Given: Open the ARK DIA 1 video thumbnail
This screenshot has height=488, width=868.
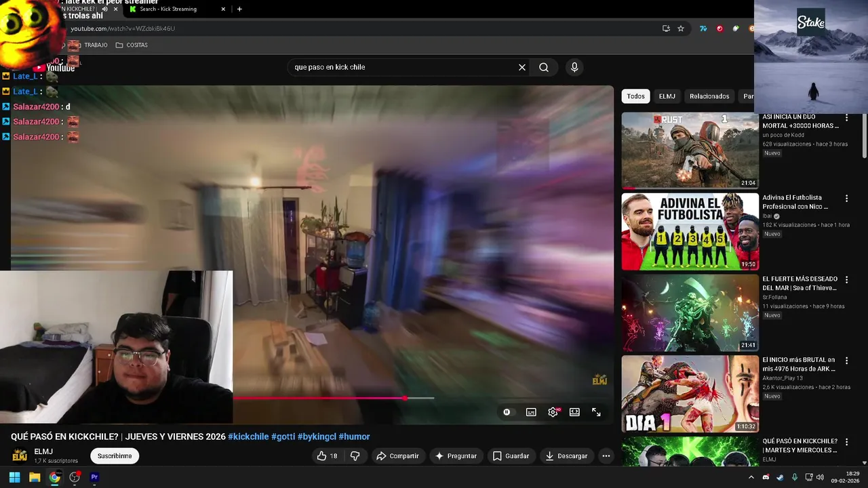Looking at the screenshot, I should tap(690, 394).
